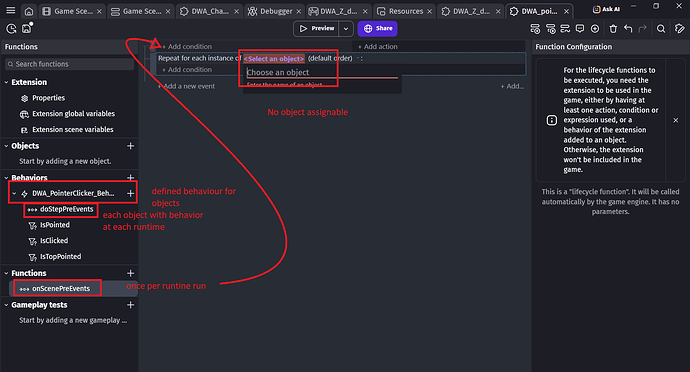This screenshot has height=372, width=690.
Task: Open the IsTopPointed condition
Action: point(60,257)
